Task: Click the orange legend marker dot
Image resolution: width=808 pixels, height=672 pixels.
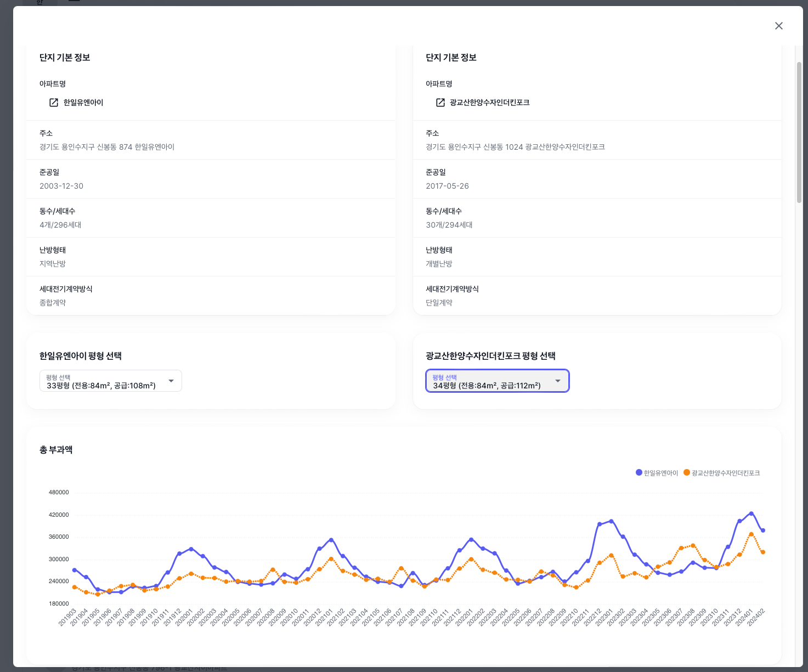Action: [x=686, y=472]
